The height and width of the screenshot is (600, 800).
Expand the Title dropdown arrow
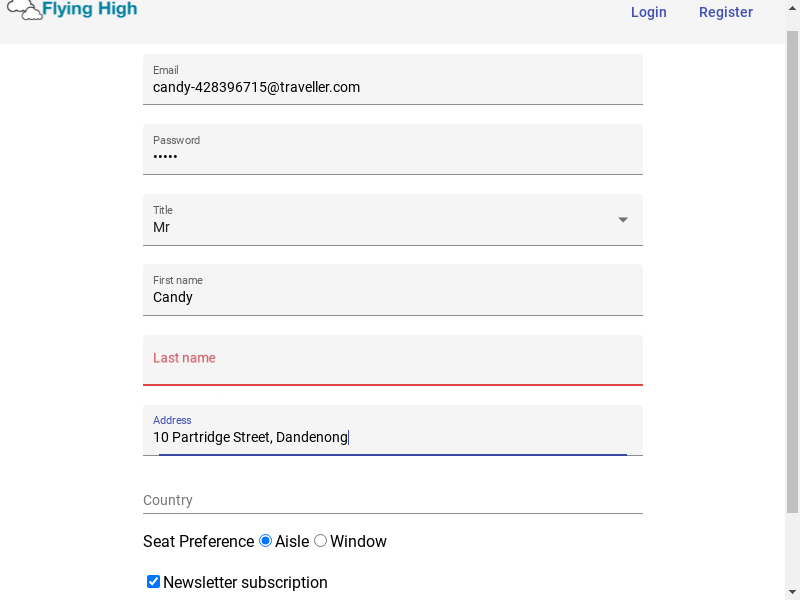point(622,220)
